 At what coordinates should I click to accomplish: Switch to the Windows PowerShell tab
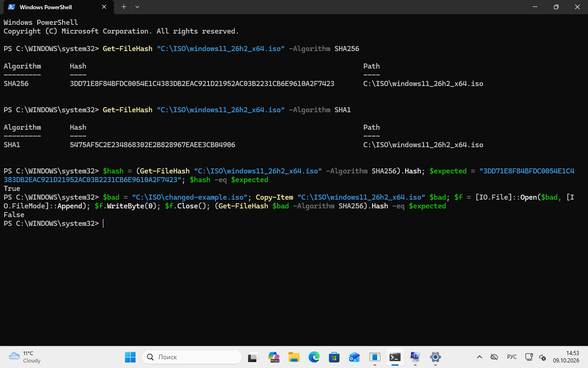point(57,7)
